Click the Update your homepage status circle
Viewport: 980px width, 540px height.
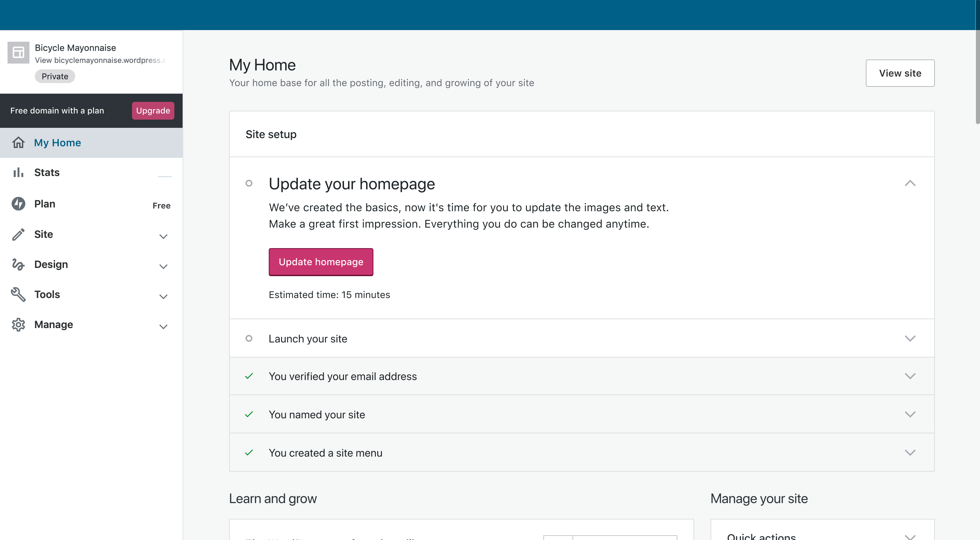coord(249,183)
